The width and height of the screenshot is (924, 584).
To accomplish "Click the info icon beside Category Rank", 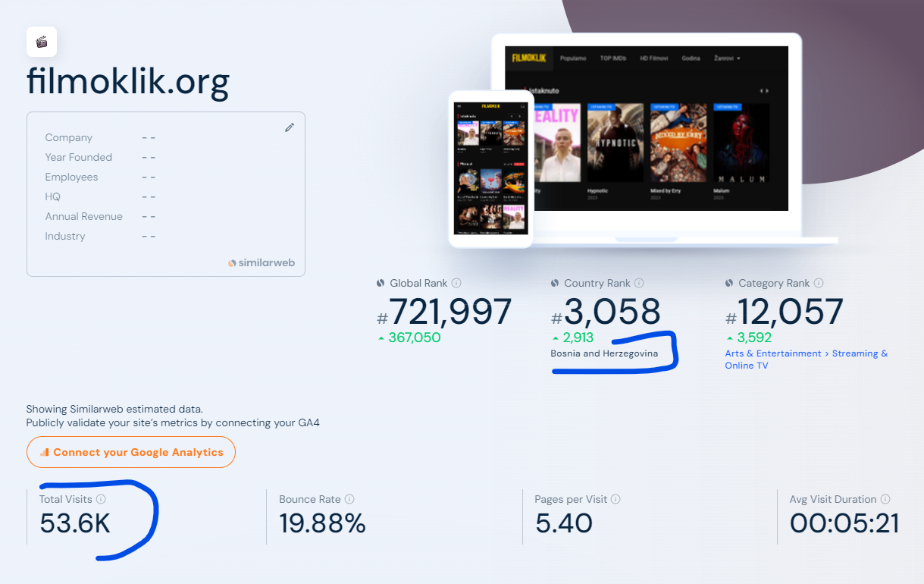I will (819, 283).
